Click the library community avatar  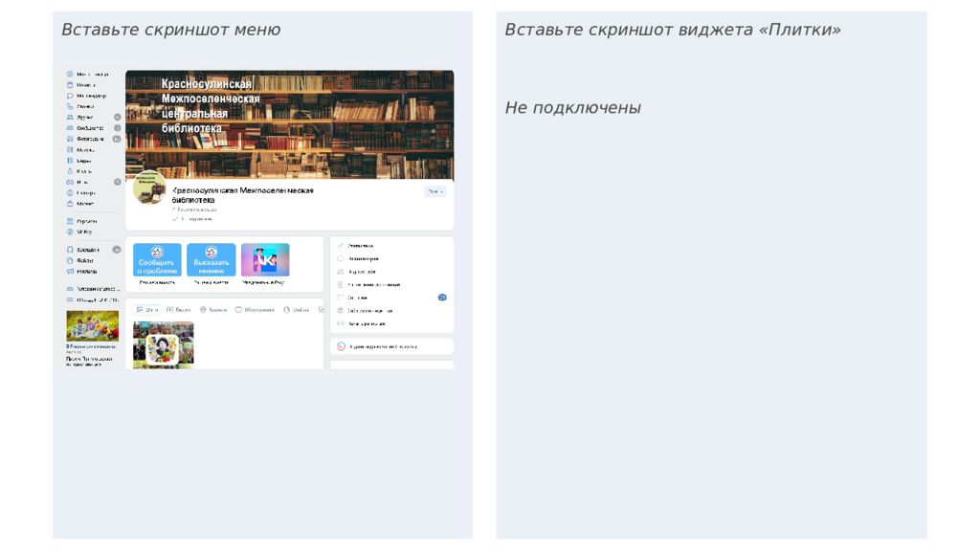(150, 187)
